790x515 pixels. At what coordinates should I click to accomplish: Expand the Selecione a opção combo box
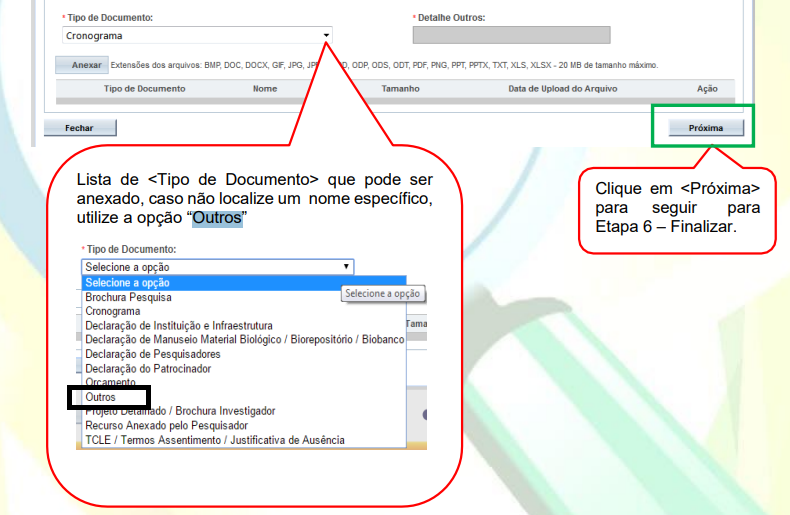(x=217, y=267)
